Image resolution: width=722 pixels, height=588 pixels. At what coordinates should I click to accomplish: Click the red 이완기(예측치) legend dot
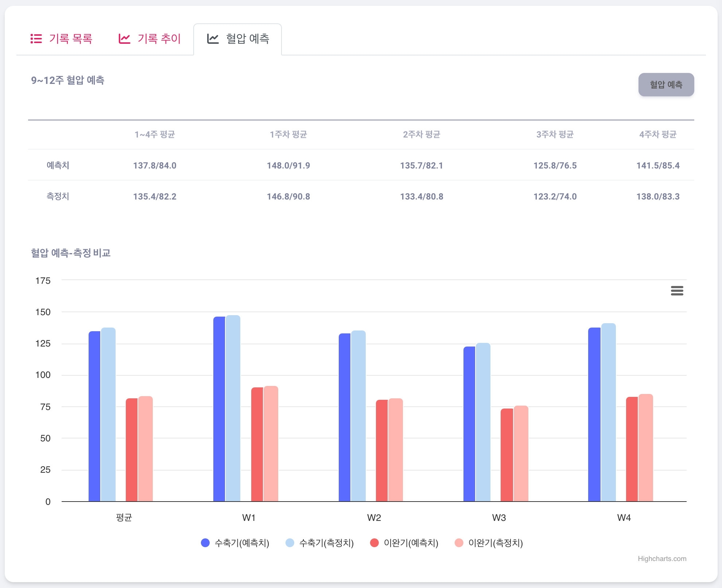[374, 543]
